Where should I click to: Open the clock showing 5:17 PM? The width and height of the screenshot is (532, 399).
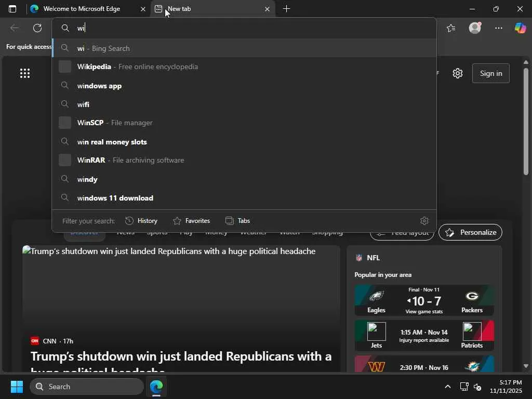pyautogui.click(x=506, y=387)
